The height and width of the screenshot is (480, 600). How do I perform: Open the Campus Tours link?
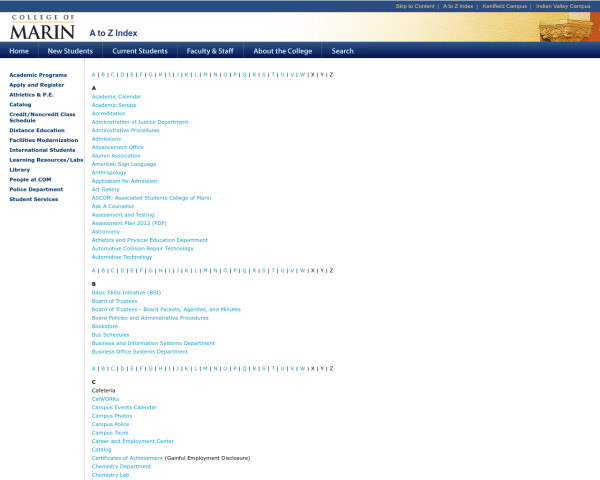(x=110, y=433)
